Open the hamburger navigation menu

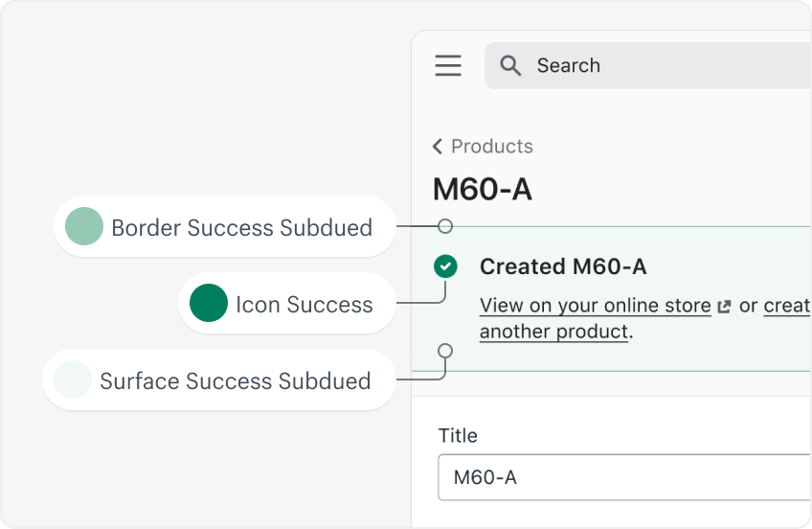click(448, 65)
